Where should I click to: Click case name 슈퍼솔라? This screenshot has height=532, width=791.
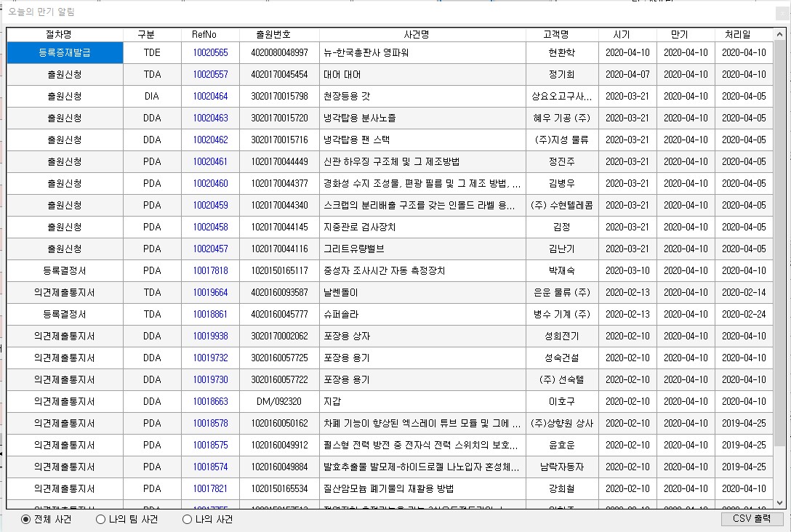click(340, 314)
